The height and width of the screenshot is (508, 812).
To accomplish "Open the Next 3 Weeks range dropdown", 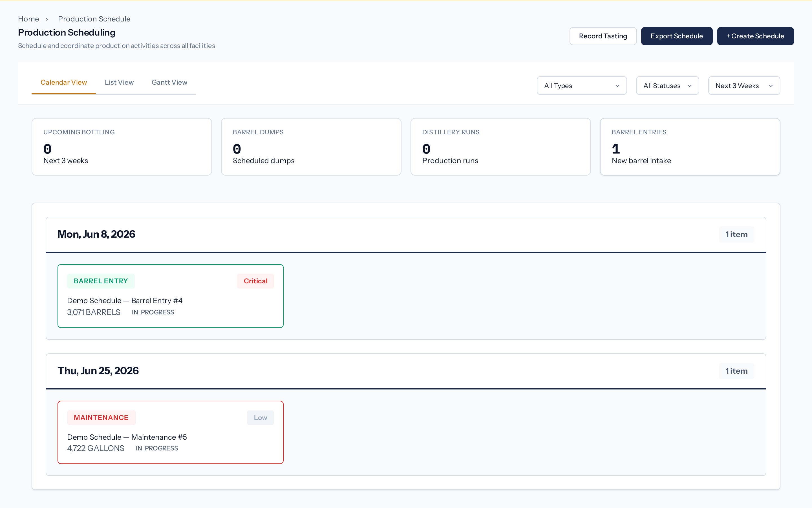I will coord(744,86).
